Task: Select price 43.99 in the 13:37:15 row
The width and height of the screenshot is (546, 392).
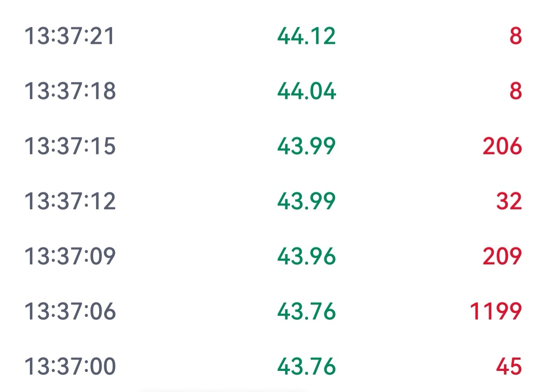Action: [306, 146]
